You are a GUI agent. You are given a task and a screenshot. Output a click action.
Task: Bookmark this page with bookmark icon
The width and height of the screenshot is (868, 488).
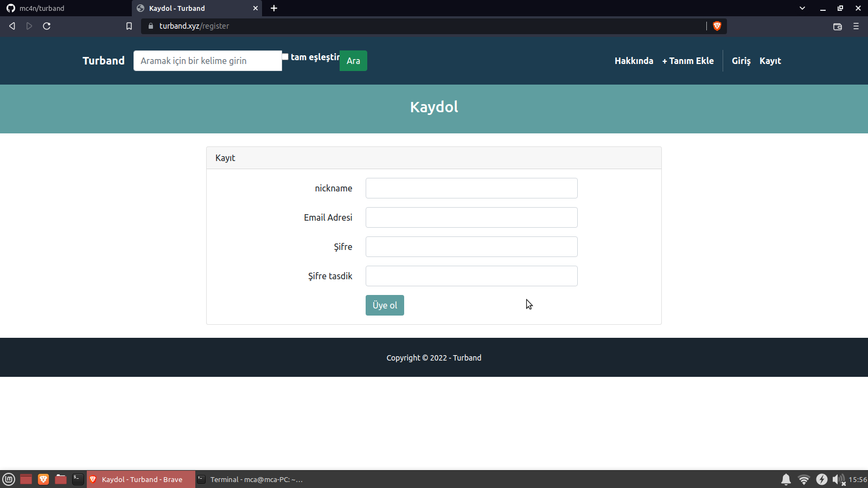coord(129,26)
